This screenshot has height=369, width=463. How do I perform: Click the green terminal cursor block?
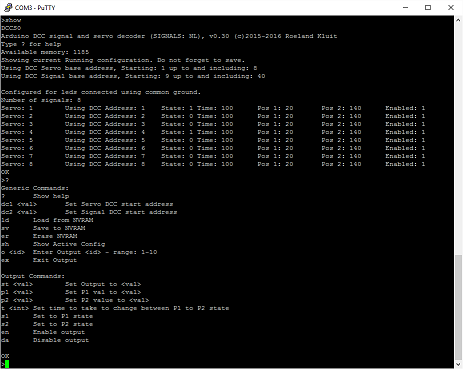click(7, 364)
